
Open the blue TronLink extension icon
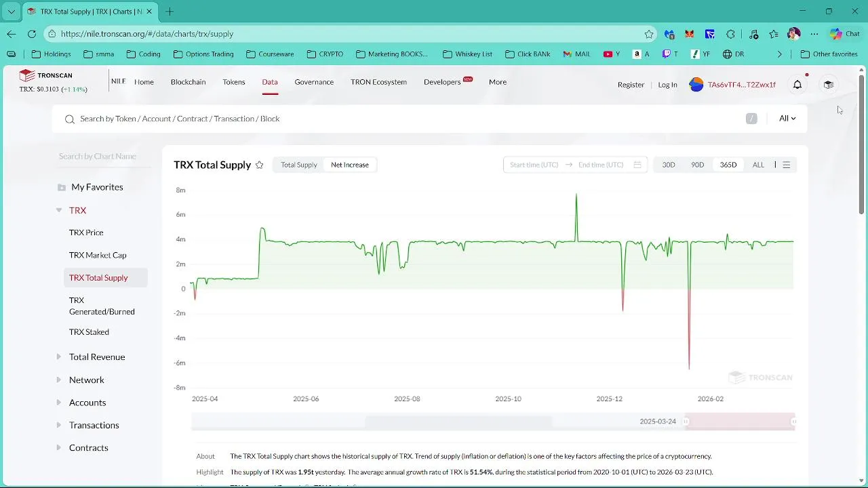(710, 34)
